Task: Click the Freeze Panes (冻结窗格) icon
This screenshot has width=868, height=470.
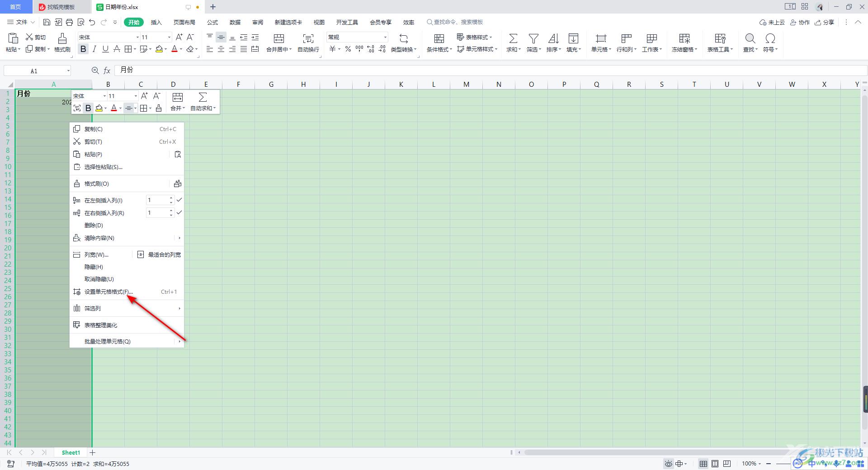Action: point(684,38)
